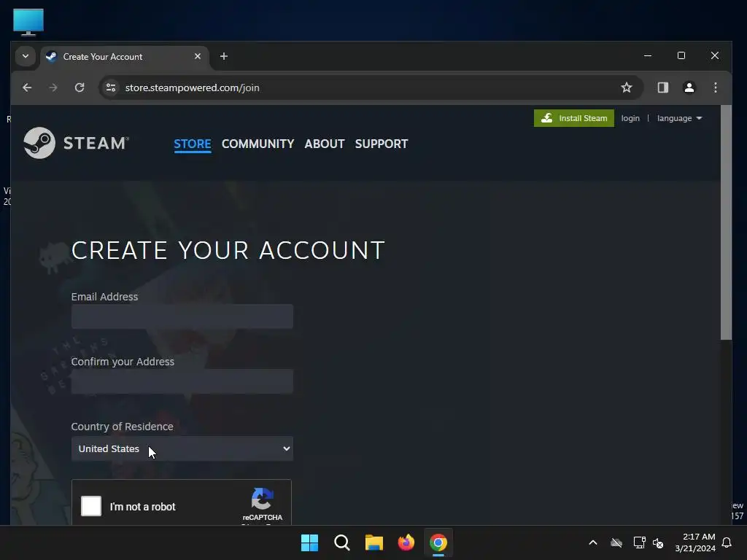Open the clock and date flyout
747x560 pixels.
pyautogui.click(x=694, y=542)
